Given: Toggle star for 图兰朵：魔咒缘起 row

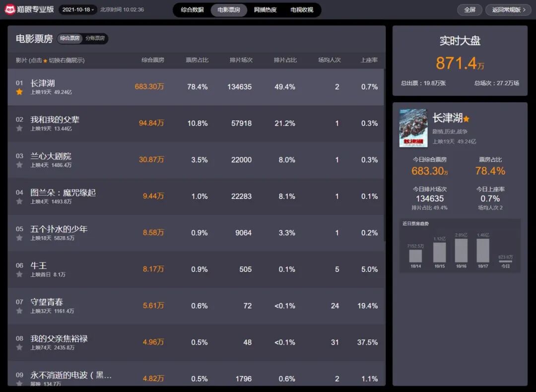Looking at the screenshot, I should pyautogui.click(x=19, y=201).
